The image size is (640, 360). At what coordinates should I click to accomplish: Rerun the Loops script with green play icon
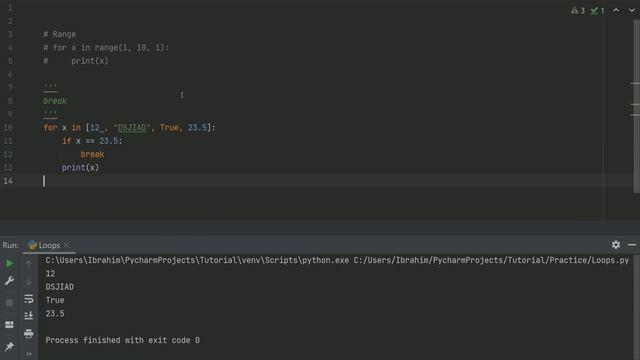click(x=9, y=264)
